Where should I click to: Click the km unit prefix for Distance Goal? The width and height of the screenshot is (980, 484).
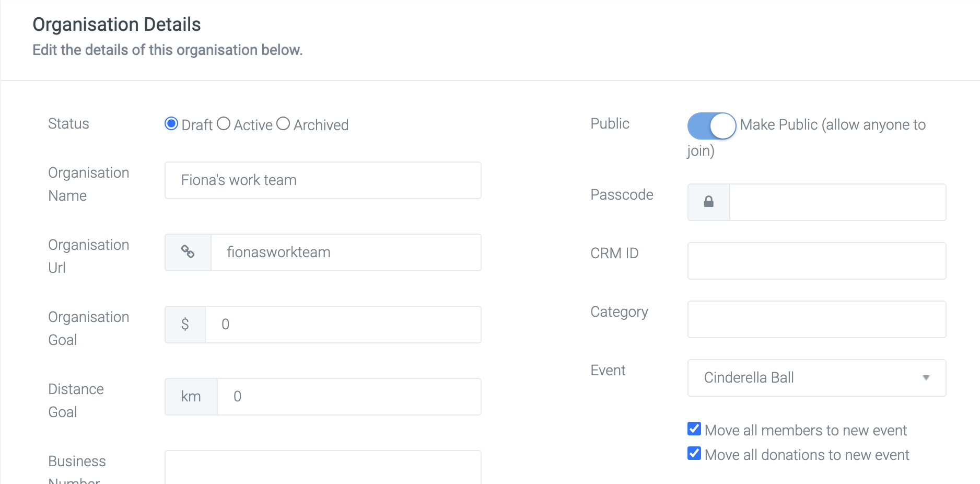(191, 396)
